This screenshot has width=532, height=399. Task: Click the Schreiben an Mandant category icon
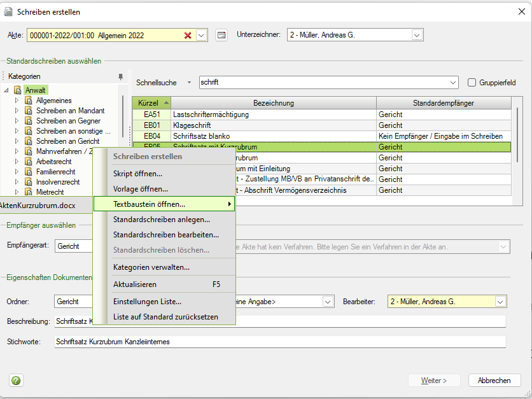coord(28,111)
